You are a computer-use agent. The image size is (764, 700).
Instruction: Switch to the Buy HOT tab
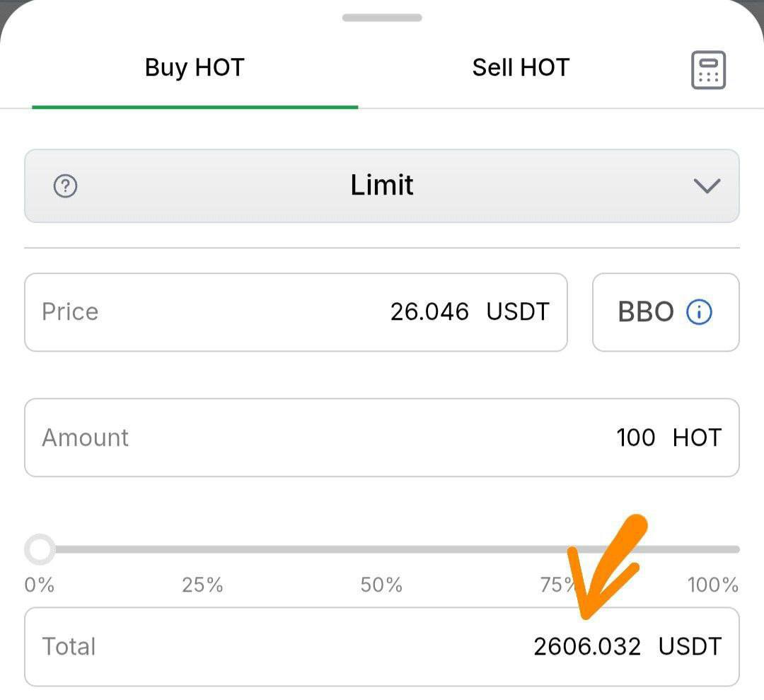coord(195,68)
